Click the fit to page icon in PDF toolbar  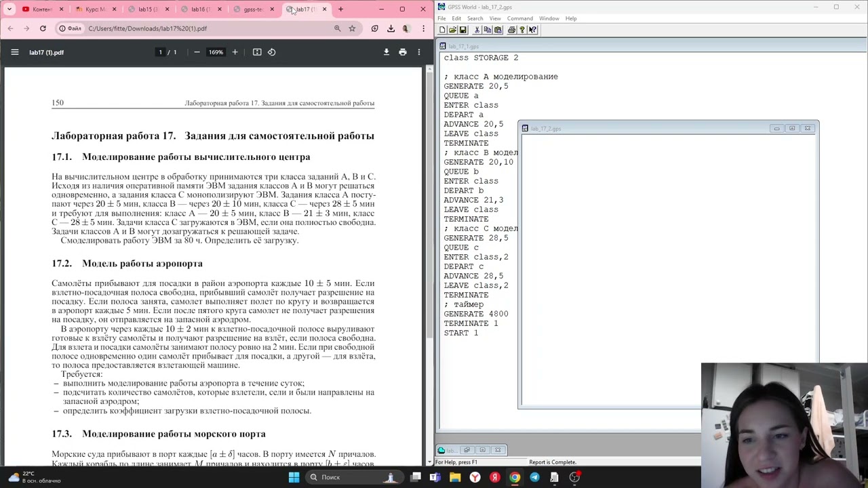coord(257,52)
